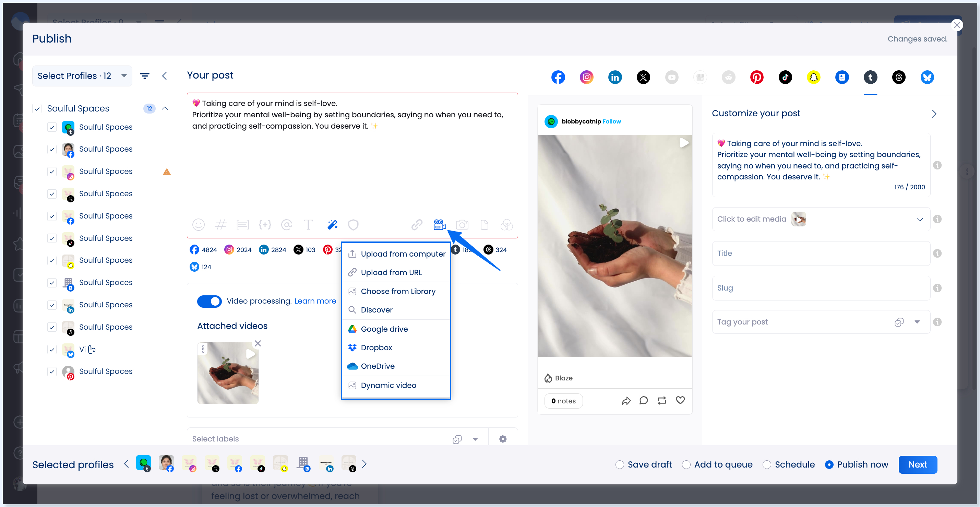This screenshot has height=507, width=980.
Task: Toggle the Soulful Spaces group checkbox
Action: click(37, 108)
